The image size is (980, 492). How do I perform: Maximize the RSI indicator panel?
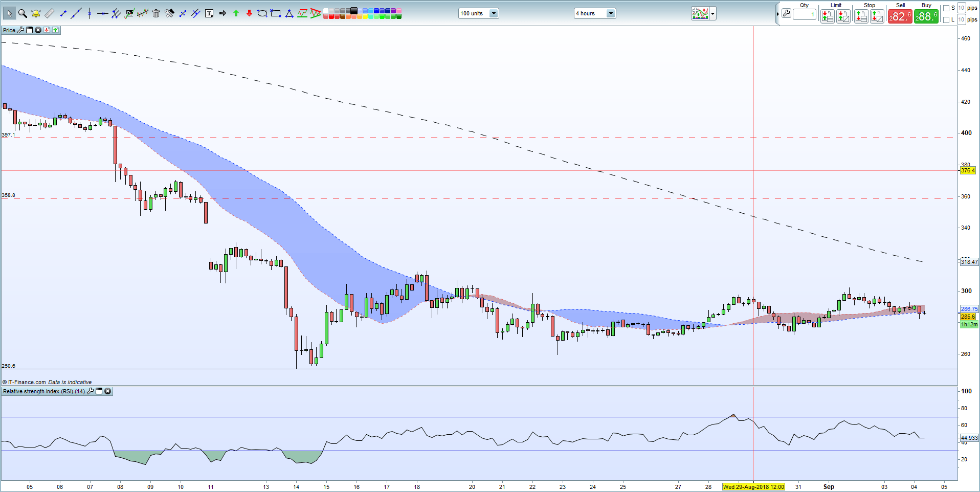coord(99,391)
